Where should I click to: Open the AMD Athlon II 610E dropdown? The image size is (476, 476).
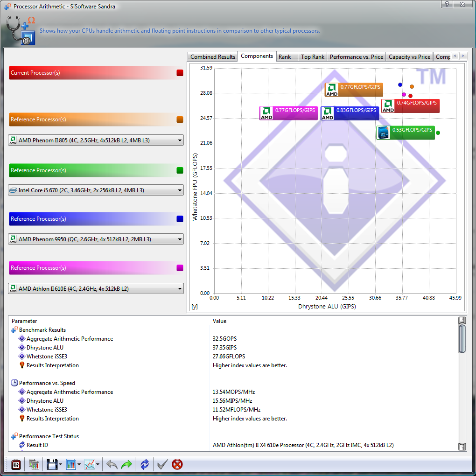point(96,289)
